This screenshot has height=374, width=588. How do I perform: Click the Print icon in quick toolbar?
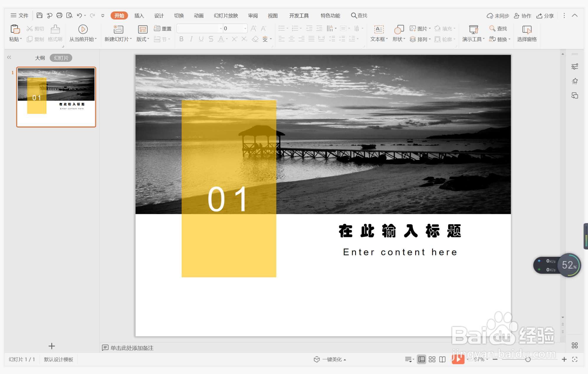(x=59, y=15)
